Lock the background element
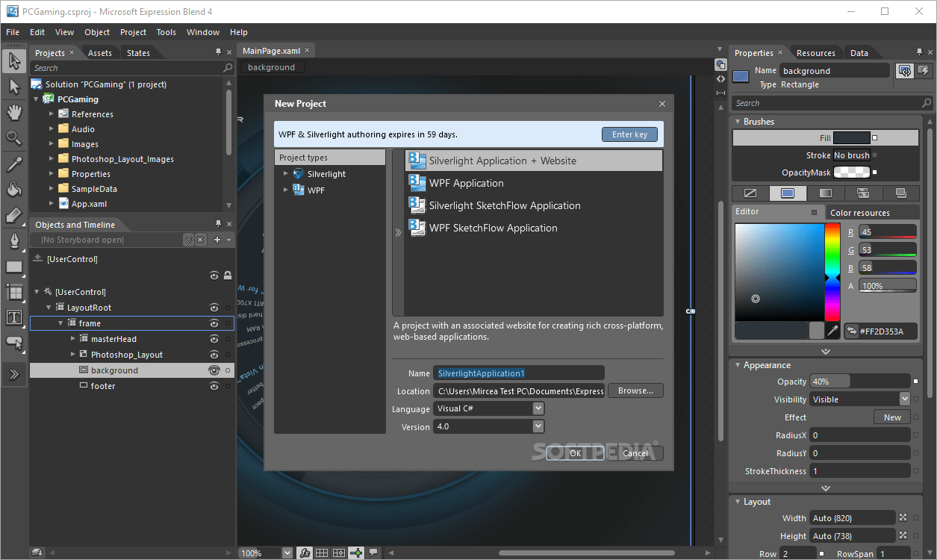Viewport: 937px width, 560px height. (228, 370)
